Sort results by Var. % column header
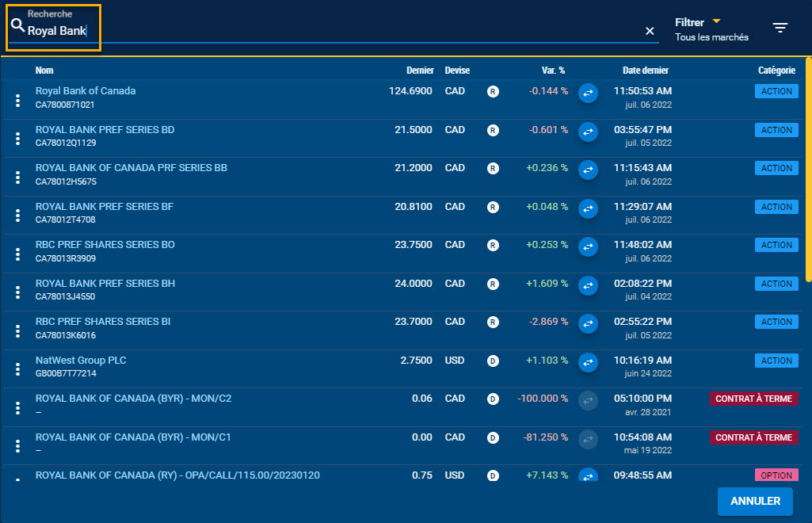The height and width of the screenshot is (523, 812). pyautogui.click(x=552, y=71)
